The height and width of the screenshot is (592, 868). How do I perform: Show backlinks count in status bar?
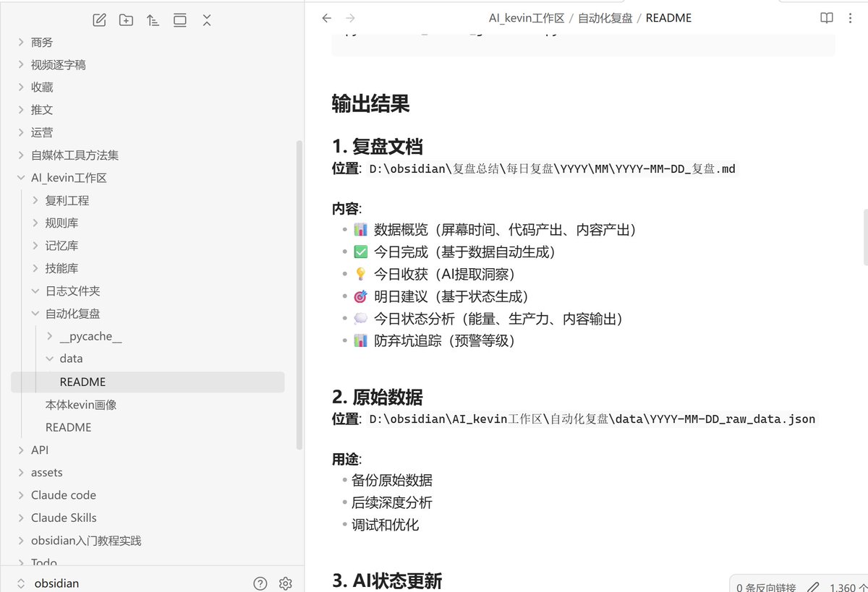[x=767, y=587]
